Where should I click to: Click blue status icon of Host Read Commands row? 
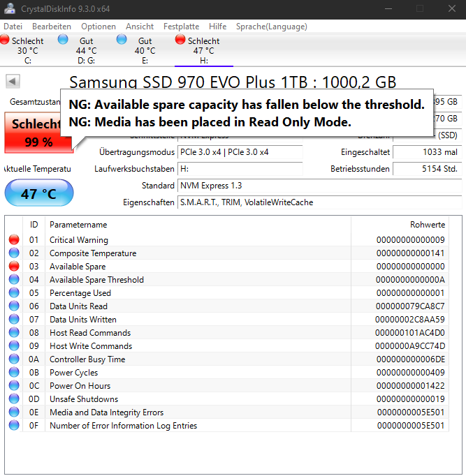click(x=14, y=332)
